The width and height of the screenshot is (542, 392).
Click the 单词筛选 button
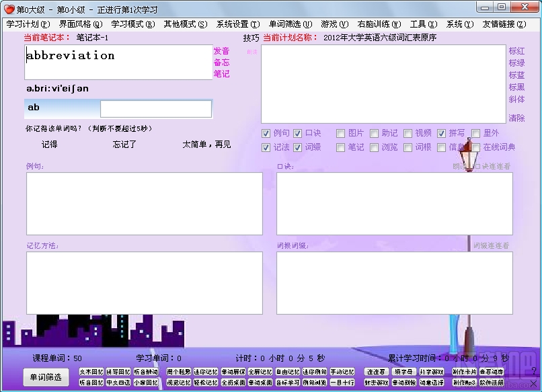point(46,377)
